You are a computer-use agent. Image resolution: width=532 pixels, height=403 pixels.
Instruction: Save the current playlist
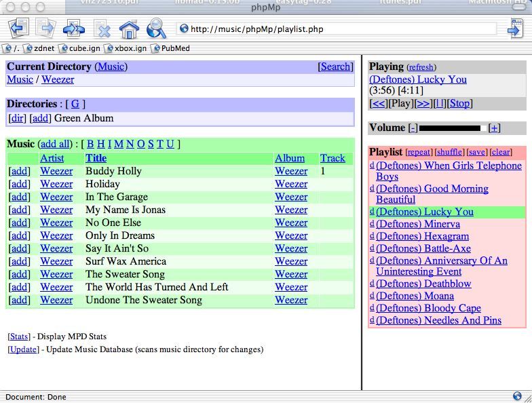click(x=477, y=152)
